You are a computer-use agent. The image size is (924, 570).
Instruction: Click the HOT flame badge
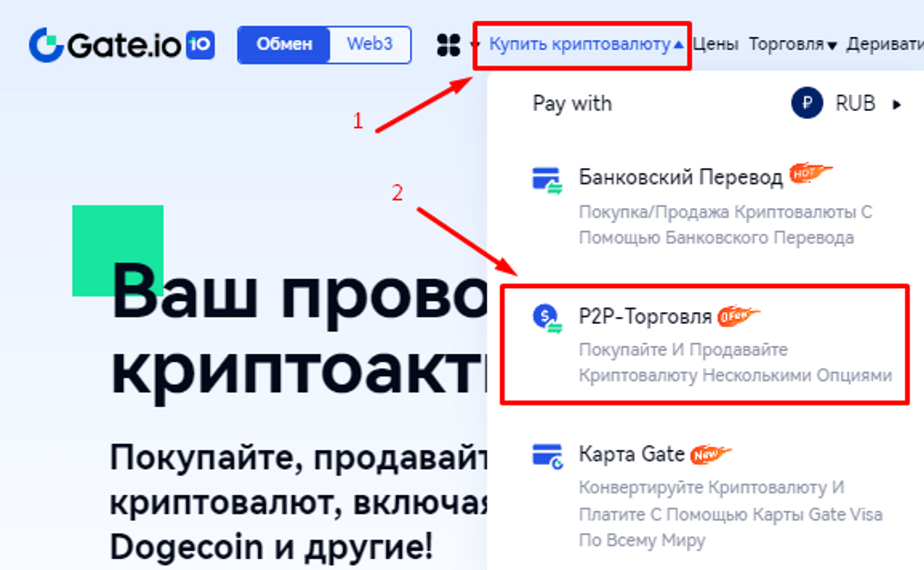[810, 173]
